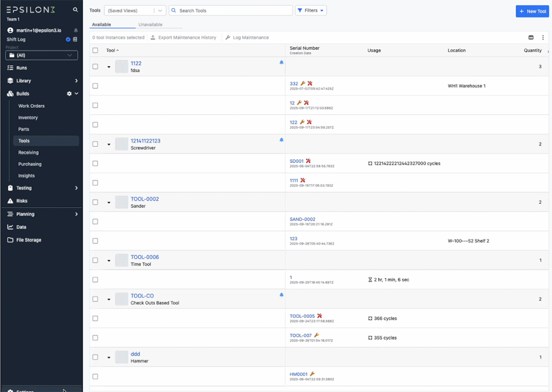Expand the Library sidebar section
This screenshot has height=392, width=552.
[76, 81]
